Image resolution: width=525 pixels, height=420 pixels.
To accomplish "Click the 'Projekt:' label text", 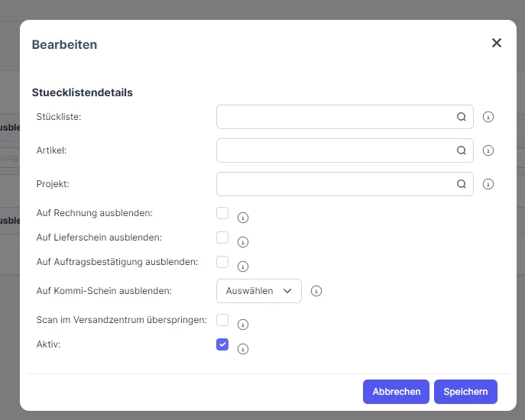I will coord(53,184).
